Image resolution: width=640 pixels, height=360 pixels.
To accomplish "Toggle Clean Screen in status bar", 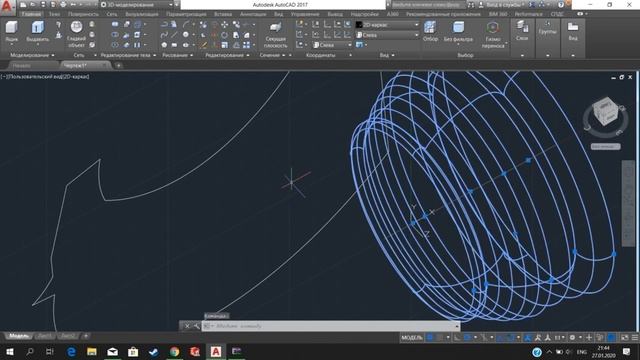I will pyautogui.click(x=624, y=338).
